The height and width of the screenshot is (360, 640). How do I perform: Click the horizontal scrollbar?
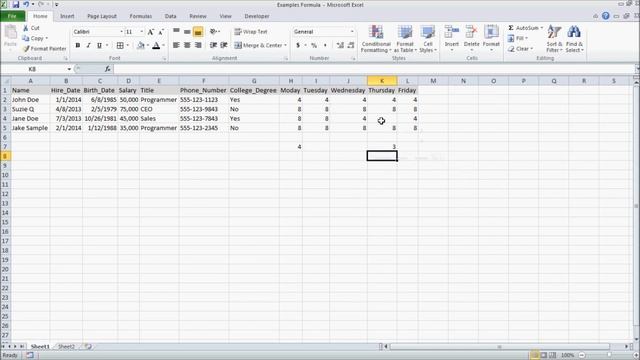click(499, 347)
